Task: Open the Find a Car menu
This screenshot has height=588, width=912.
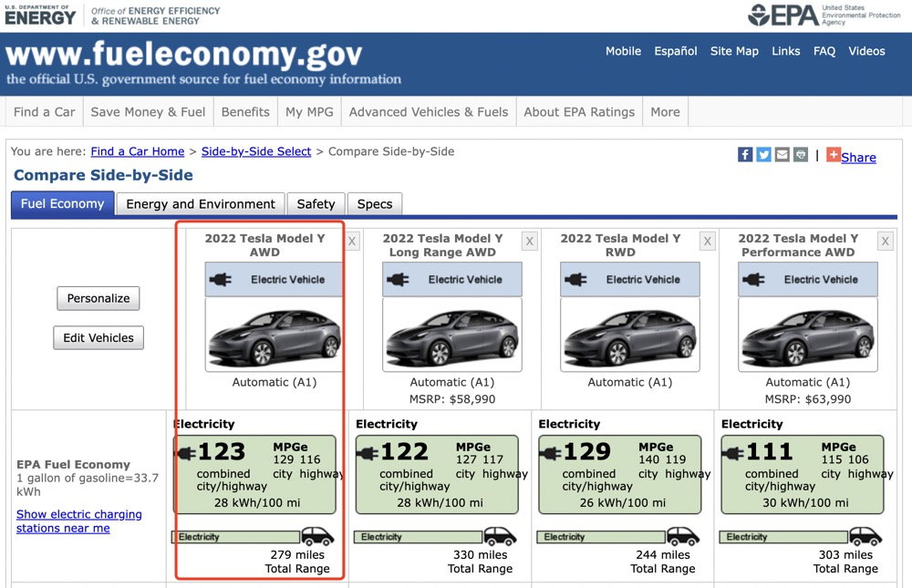Action: pos(44,111)
